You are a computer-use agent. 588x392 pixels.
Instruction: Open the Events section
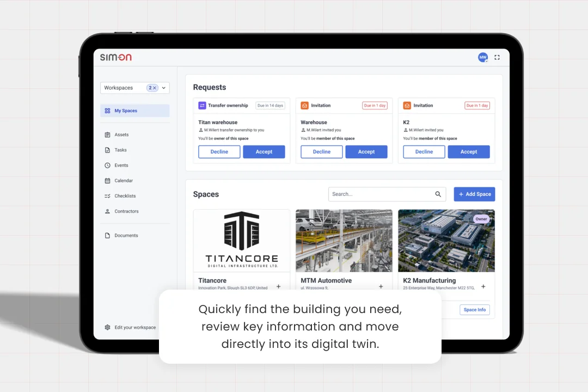(121, 166)
